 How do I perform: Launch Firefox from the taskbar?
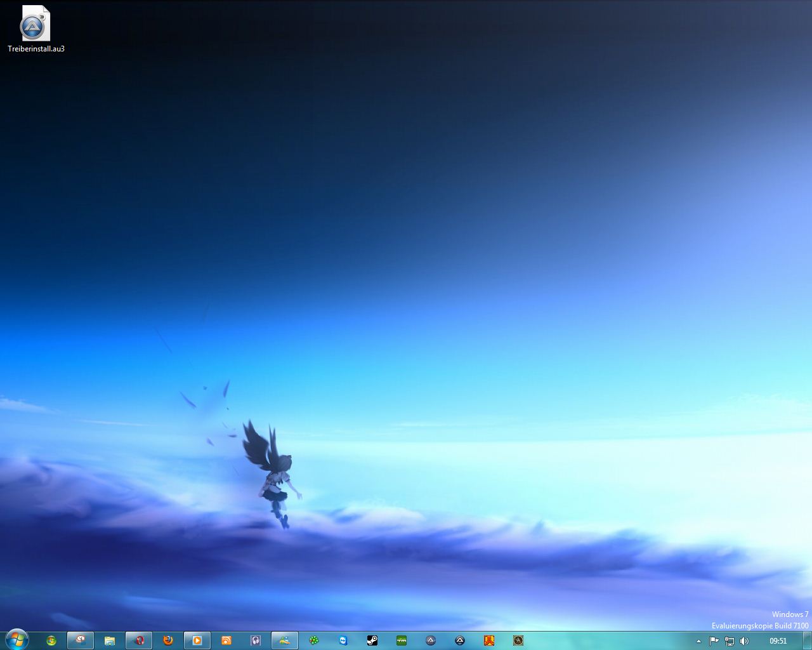point(168,640)
